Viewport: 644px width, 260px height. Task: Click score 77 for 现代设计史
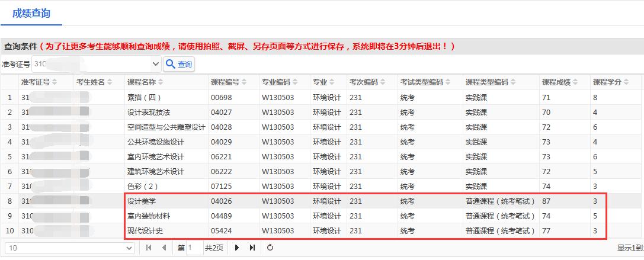pos(546,231)
